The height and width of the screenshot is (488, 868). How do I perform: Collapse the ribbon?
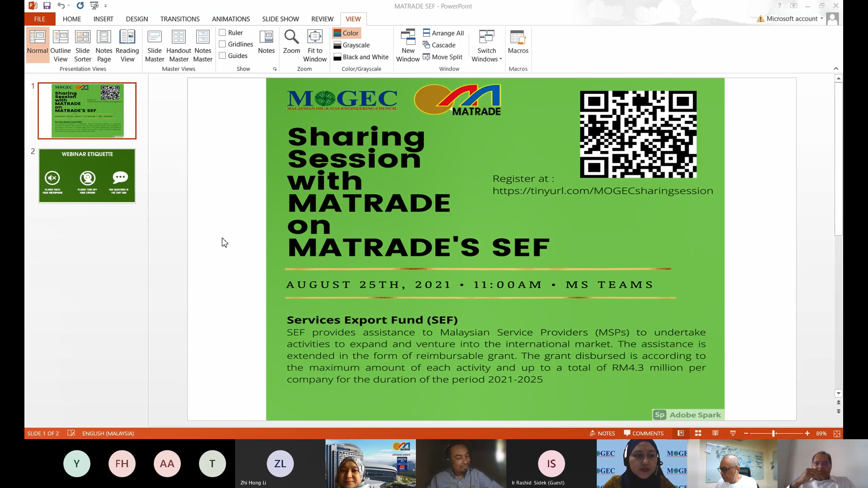836,69
